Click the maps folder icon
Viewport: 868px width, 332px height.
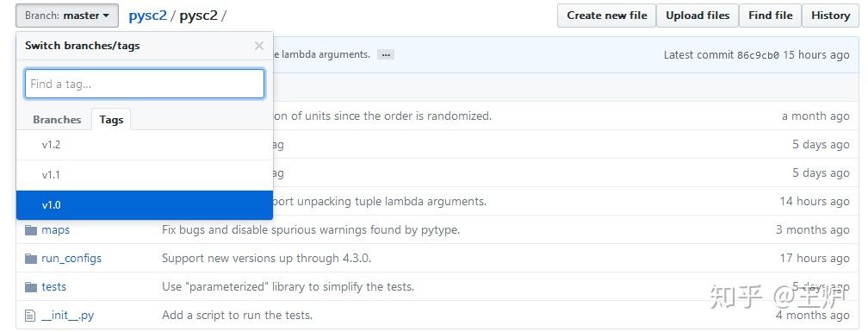pyautogui.click(x=30, y=229)
